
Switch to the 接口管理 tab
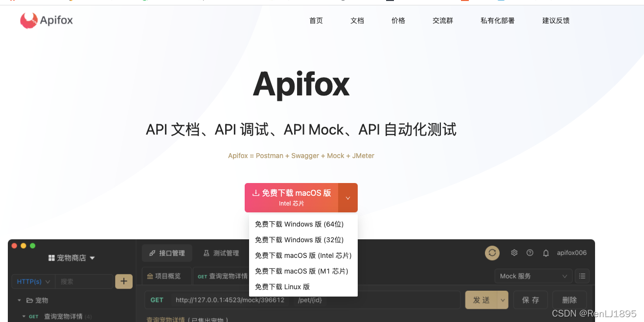point(167,253)
